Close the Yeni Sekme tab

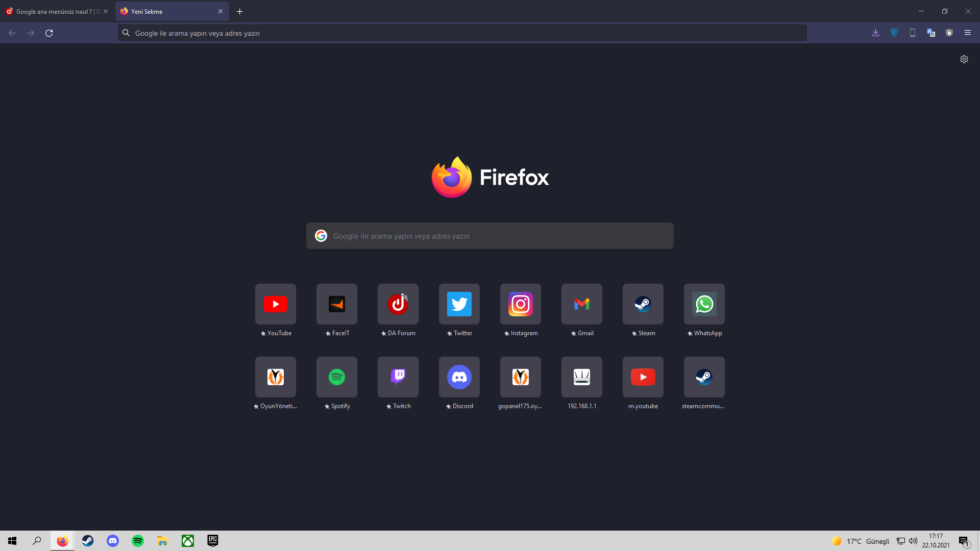tap(220, 11)
